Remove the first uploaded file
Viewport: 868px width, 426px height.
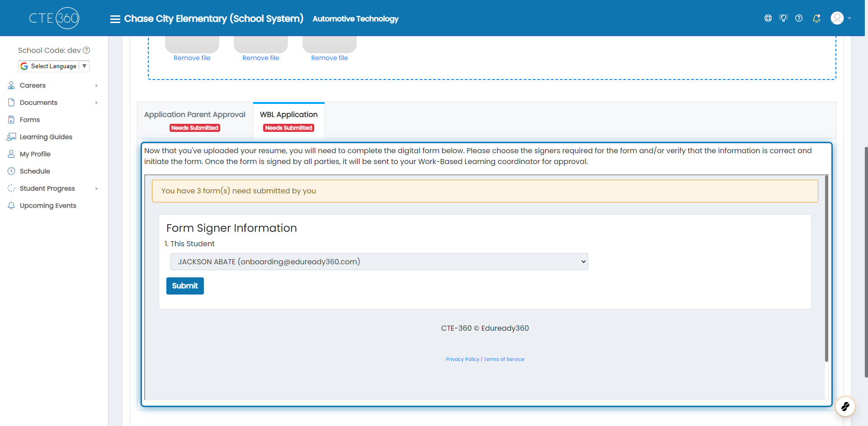pos(192,58)
